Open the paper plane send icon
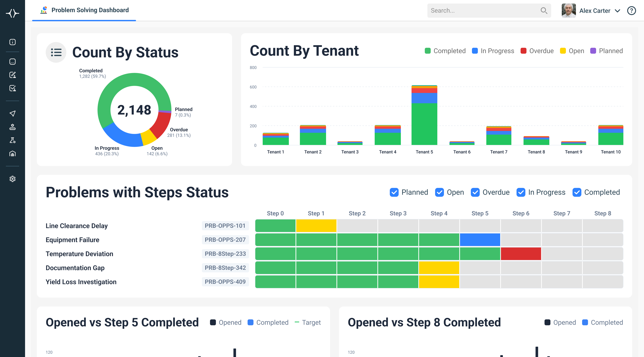The width and height of the screenshot is (644, 357). [13, 113]
